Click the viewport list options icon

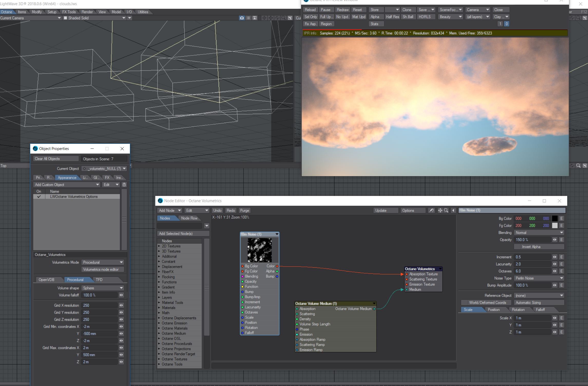pos(248,18)
